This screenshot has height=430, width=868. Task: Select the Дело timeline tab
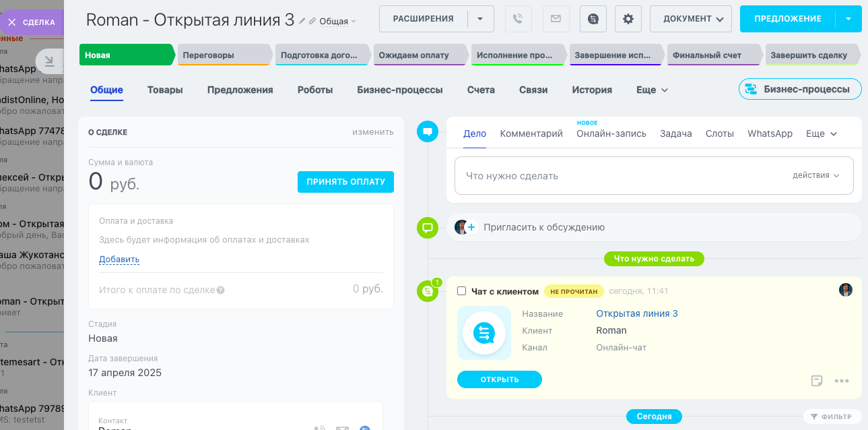[x=475, y=133]
